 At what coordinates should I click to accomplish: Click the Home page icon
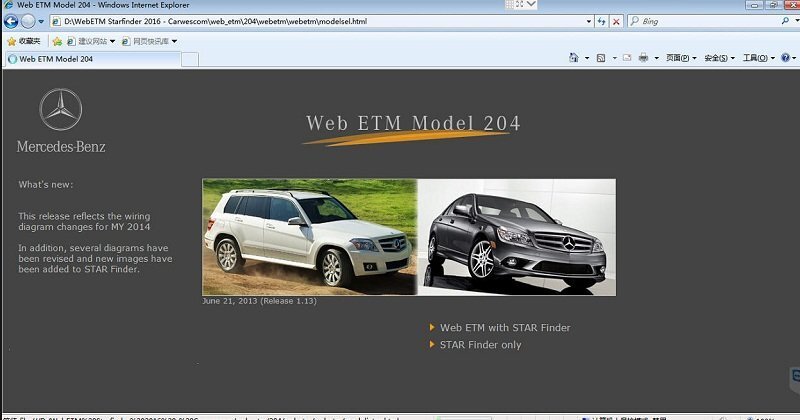tap(573, 58)
